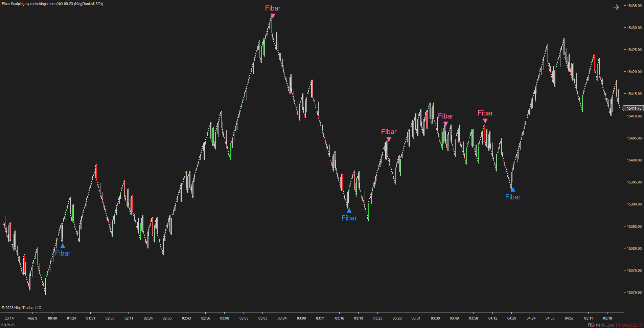Click the Fibar Scalping chart title
644x328 pixels.
14,3
